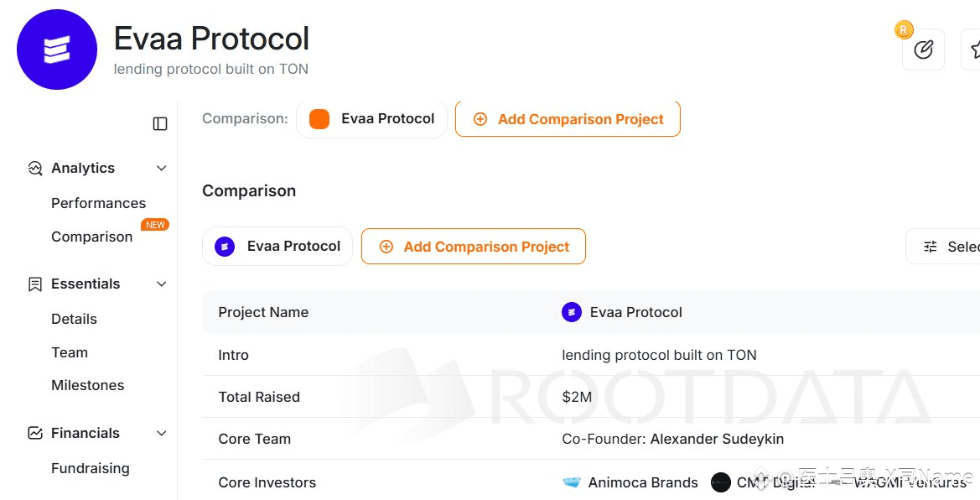Click the Analytics chart icon

(x=35, y=168)
